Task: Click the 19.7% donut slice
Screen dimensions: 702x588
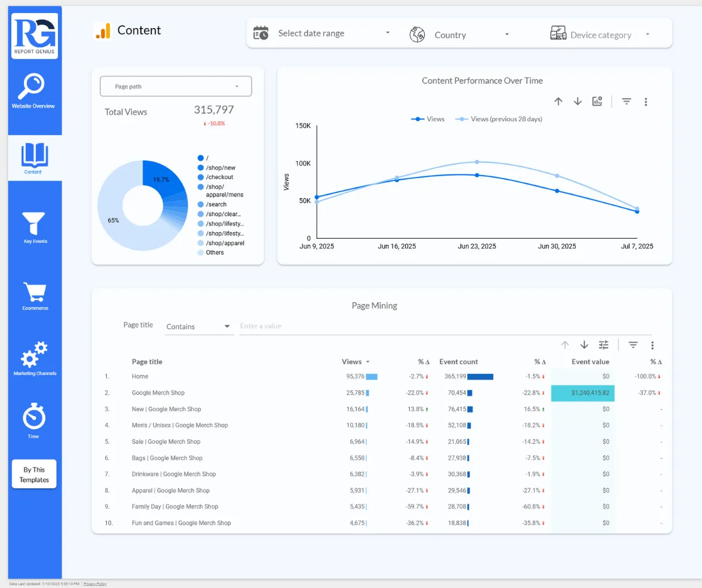Action: coord(163,179)
